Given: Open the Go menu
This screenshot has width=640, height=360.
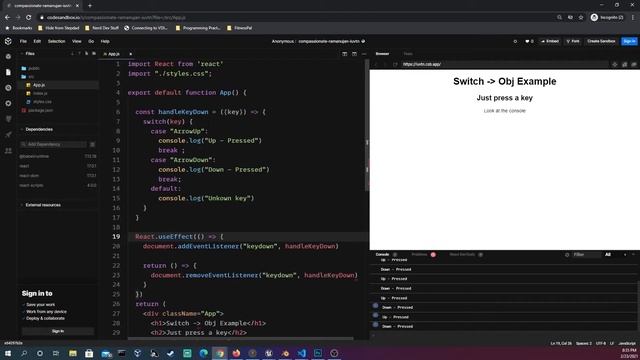Looking at the screenshot, I should pyautogui.click(x=91, y=41).
